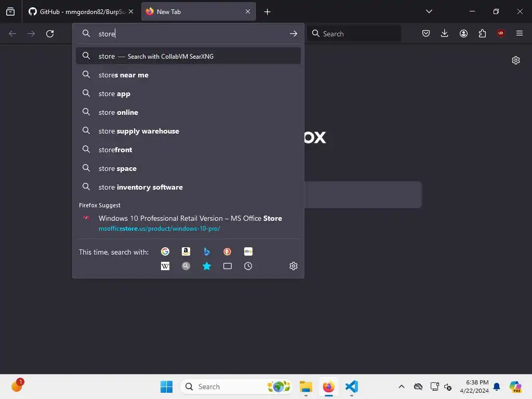
Task: Show hidden system tray icons
Action: (402, 387)
